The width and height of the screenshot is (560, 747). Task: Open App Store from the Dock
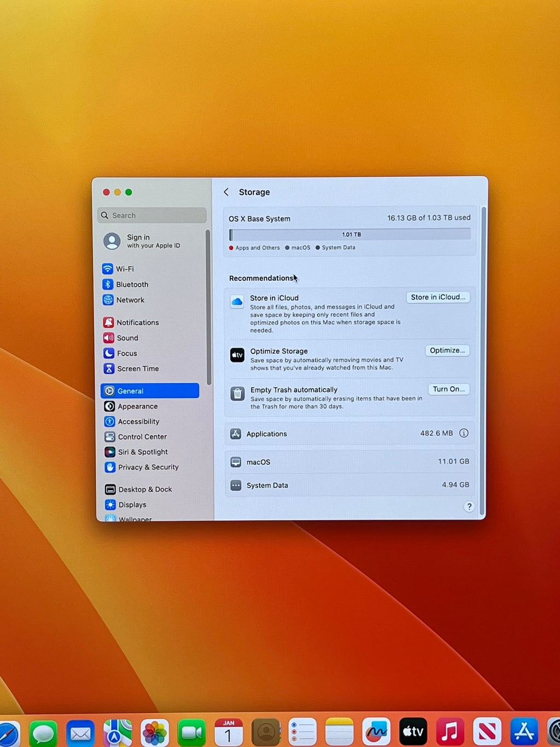pos(524,732)
